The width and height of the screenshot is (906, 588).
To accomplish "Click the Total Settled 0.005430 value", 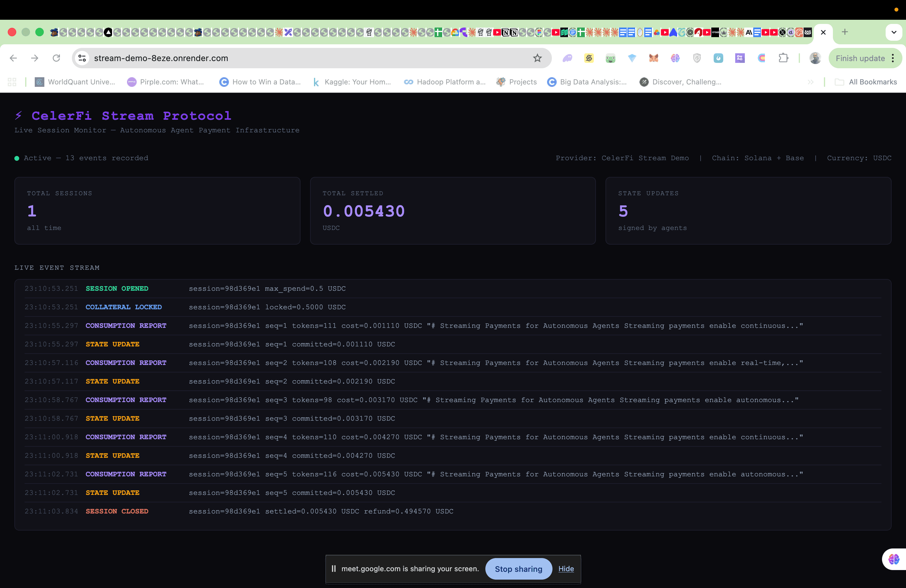I will click(363, 211).
